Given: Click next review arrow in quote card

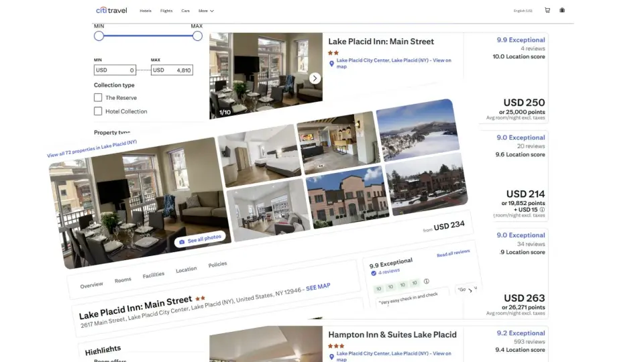Looking at the screenshot, I should click(470, 290).
